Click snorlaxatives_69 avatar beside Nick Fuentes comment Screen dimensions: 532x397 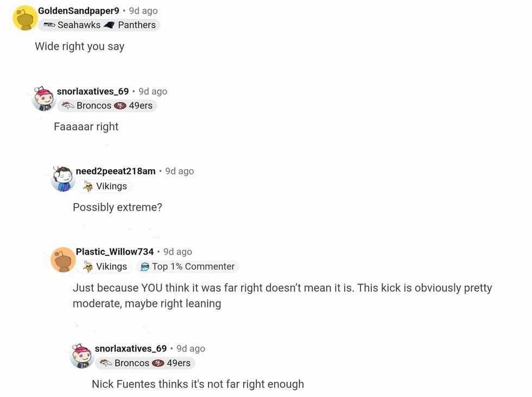click(82, 356)
